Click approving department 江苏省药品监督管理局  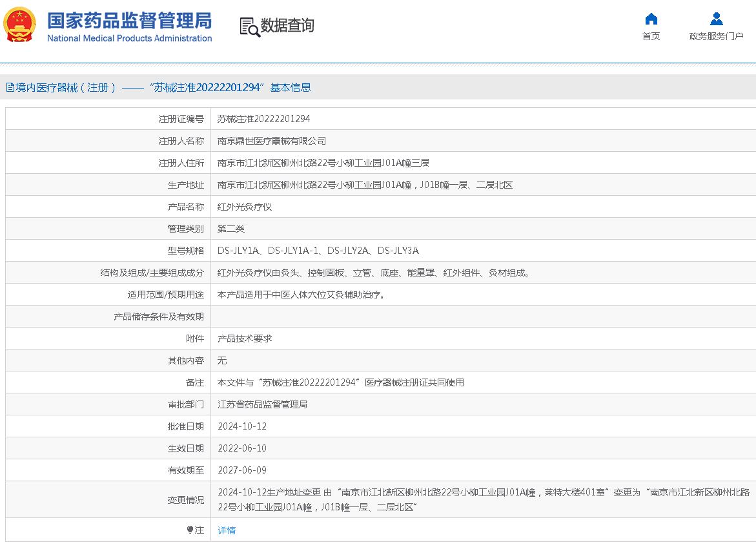pos(262,404)
